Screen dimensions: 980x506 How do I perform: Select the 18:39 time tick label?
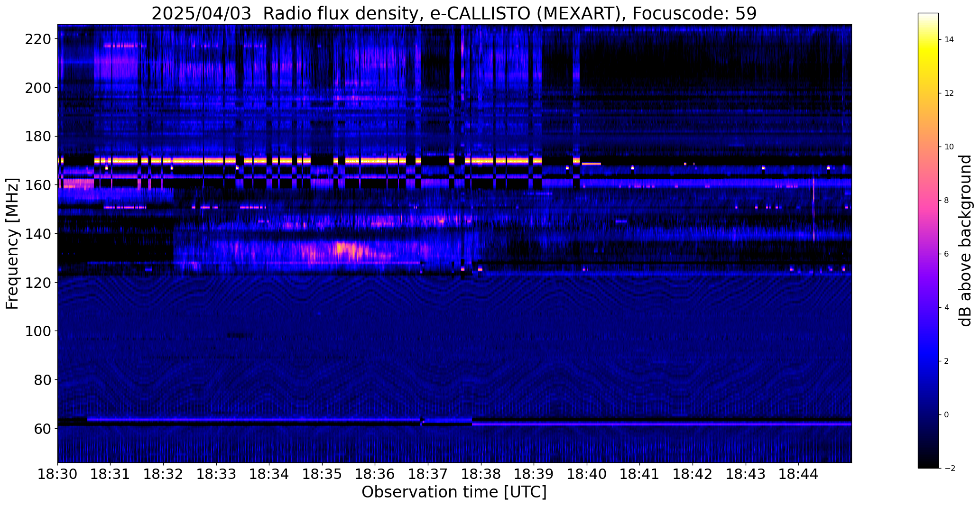tap(534, 474)
